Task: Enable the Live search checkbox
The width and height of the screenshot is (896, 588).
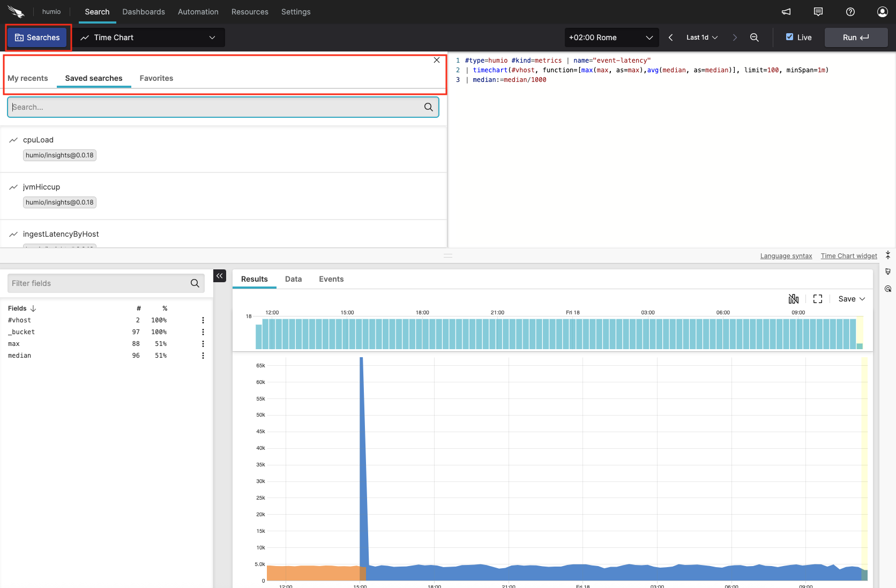Action: 789,37
